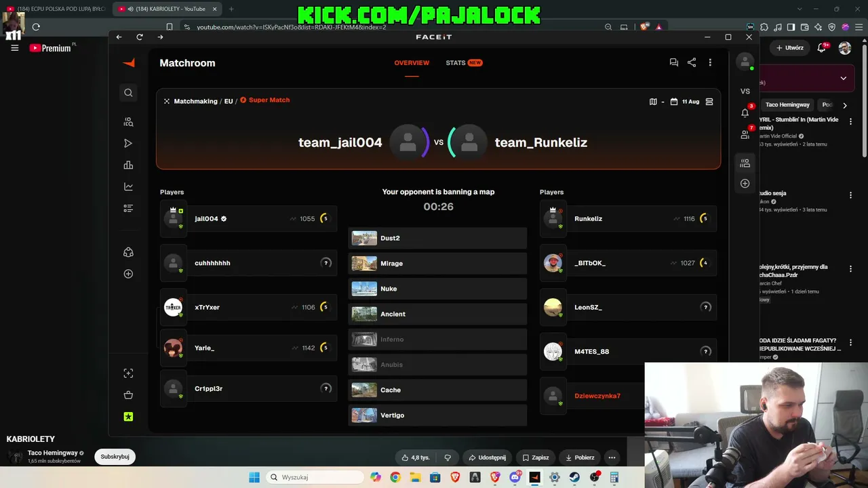Open FACEIT friends list with 7 badge

(745, 134)
